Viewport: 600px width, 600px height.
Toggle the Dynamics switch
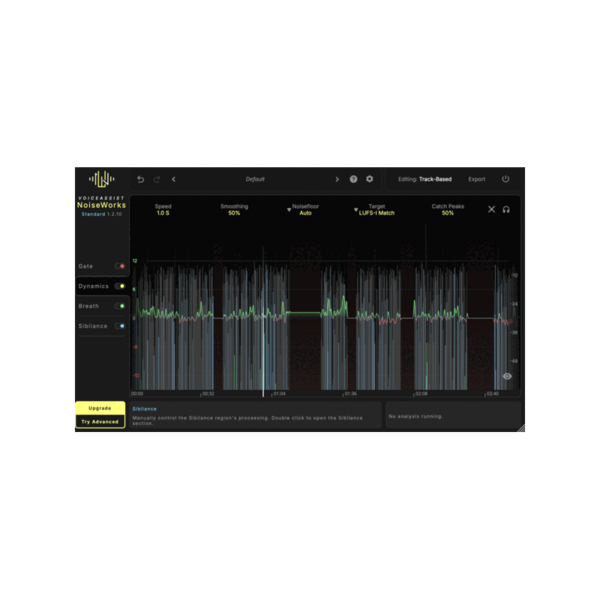pos(120,286)
